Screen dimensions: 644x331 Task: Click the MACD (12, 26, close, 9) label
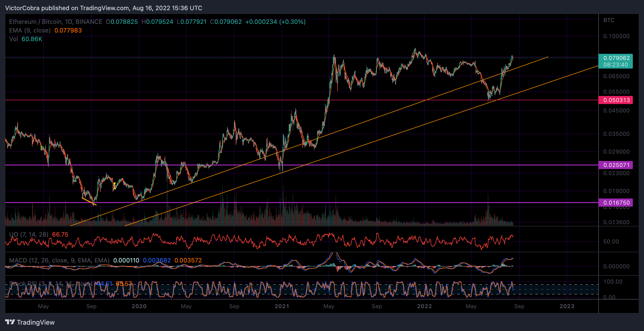pyautogui.click(x=59, y=260)
